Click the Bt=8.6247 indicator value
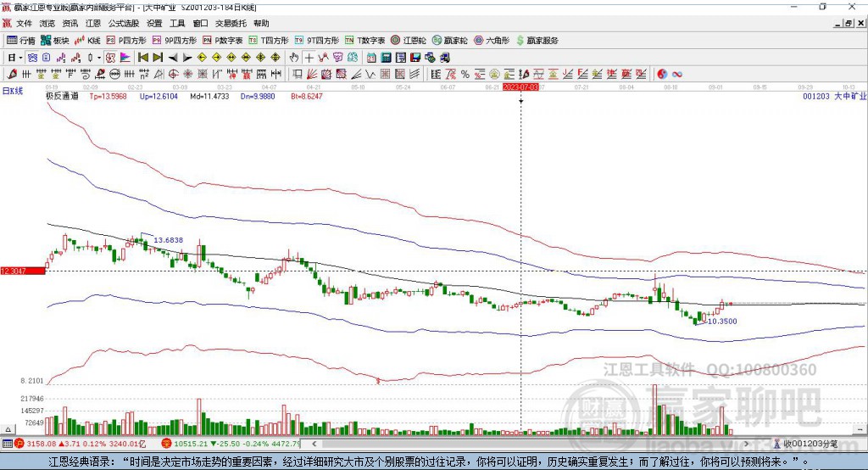This screenshot has height=470, width=868. (x=307, y=96)
